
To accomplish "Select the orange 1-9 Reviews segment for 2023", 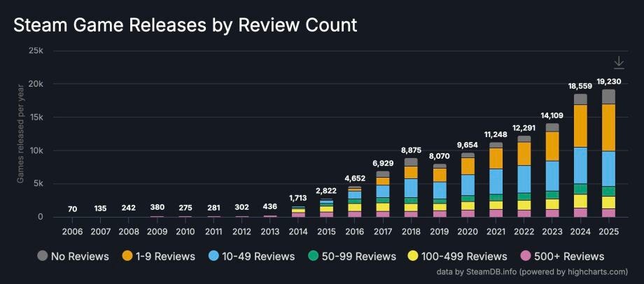I will coord(552,146).
